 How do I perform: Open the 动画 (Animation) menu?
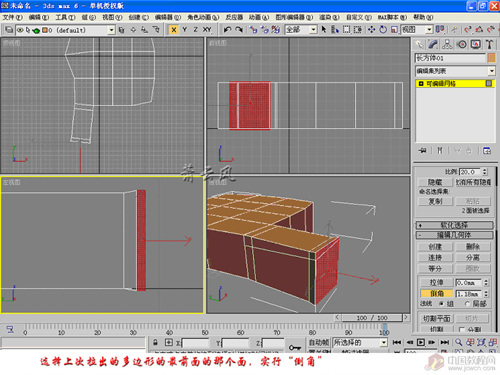tap(259, 17)
